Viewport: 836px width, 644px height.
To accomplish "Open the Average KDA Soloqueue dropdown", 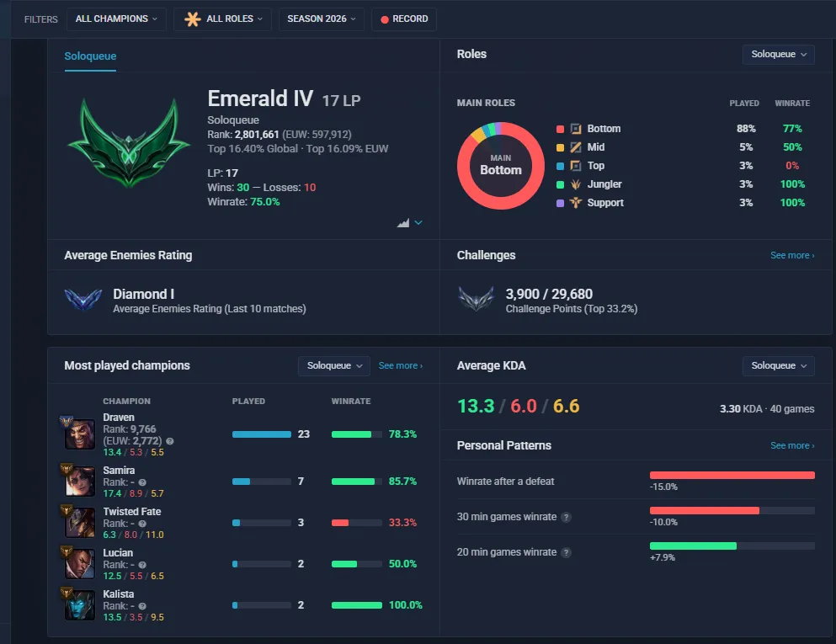I will [x=779, y=365].
